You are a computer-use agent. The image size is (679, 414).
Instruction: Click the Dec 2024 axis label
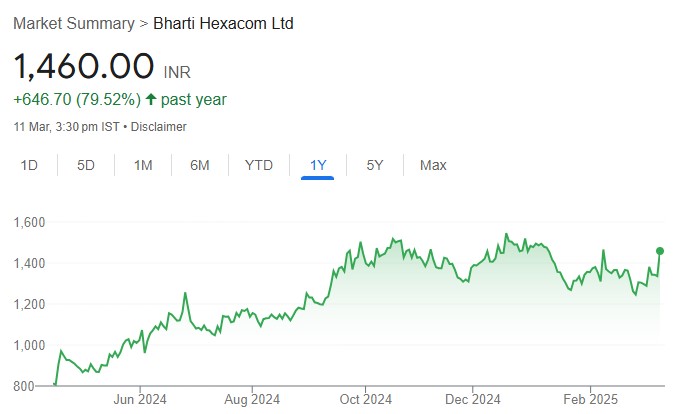(474, 398)
